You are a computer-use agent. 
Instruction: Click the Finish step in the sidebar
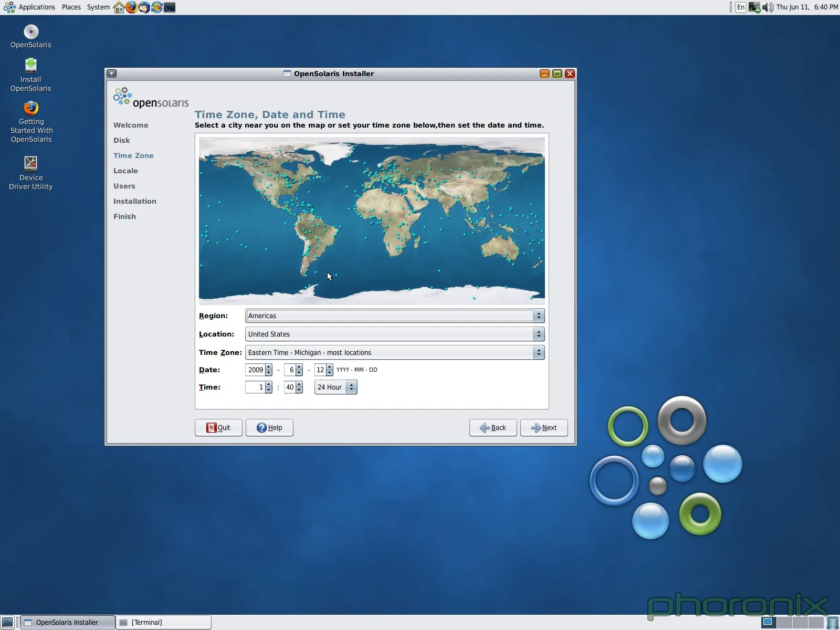click(x=124, y=216)
